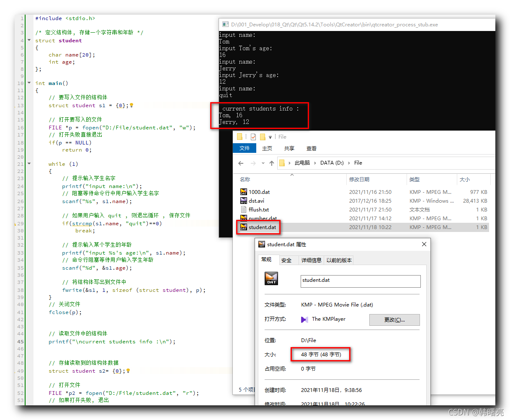Select dst.avi file name
Image resolution: width=510 pixels, height=420 pixels.
tap(256, 201)
